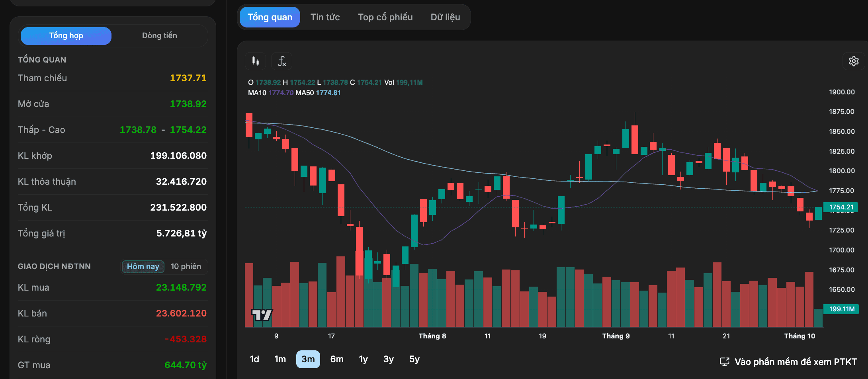The image size is (868, 379).
Task: Open chart settings gear
Action: [x=854, y=61]
